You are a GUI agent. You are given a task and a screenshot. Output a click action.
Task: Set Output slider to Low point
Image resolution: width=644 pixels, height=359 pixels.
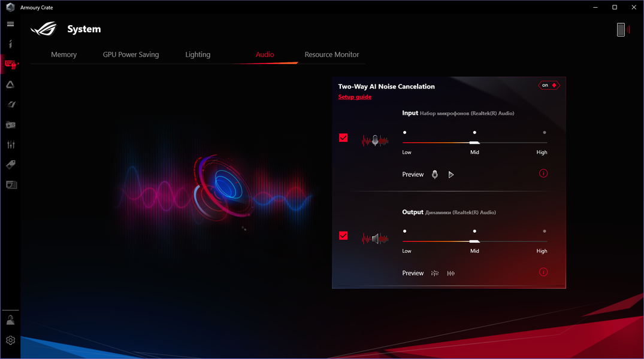pos(404,232)
